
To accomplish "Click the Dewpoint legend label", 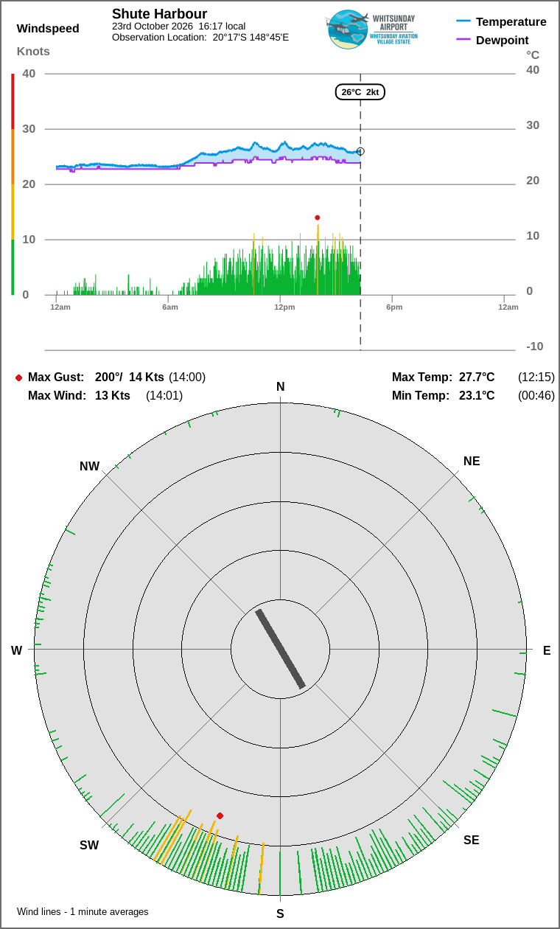I will pyautogui.click(x=503, y=40).
